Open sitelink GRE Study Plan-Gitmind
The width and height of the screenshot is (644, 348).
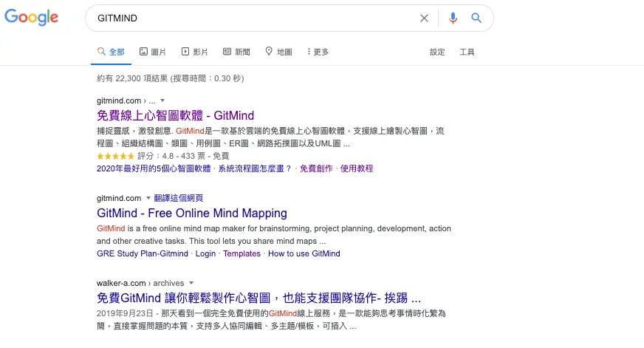[143, 253]
